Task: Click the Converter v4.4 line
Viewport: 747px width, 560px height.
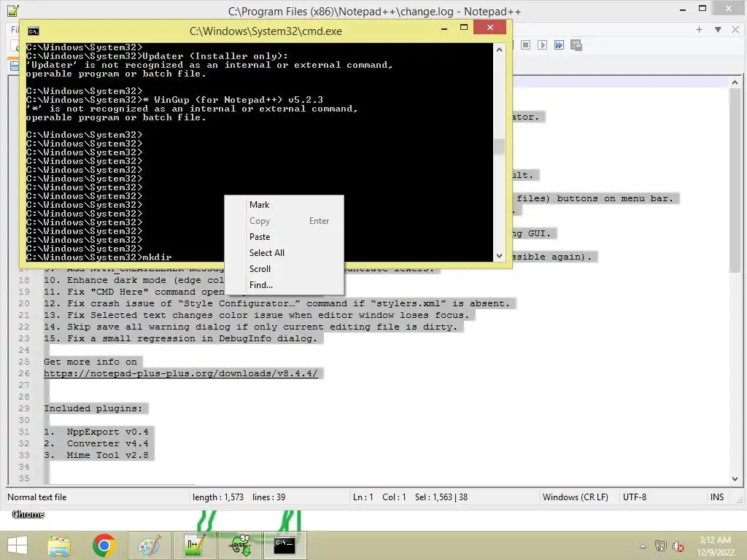Action: [96, 443]
